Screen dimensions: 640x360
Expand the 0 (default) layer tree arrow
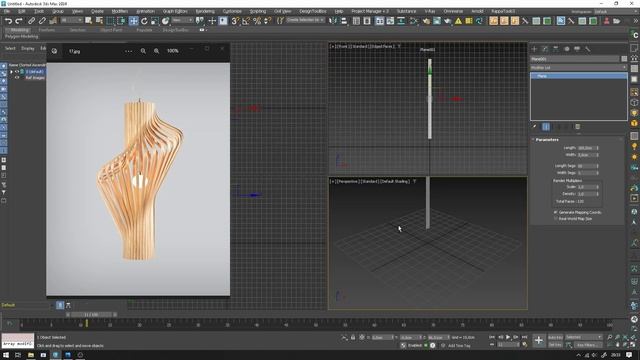tap(11, 71)
